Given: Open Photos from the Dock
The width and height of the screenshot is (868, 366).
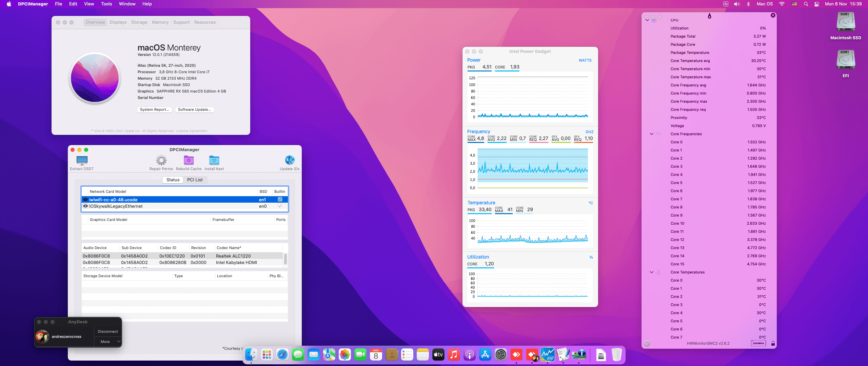Looking at the screenshot, I should 345,355.
